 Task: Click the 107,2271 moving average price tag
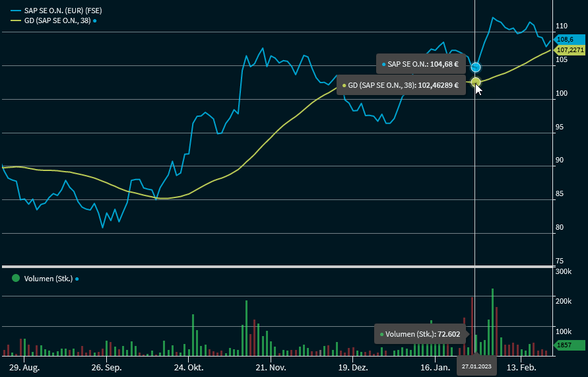pyautogui.click(x=570, y=50)
